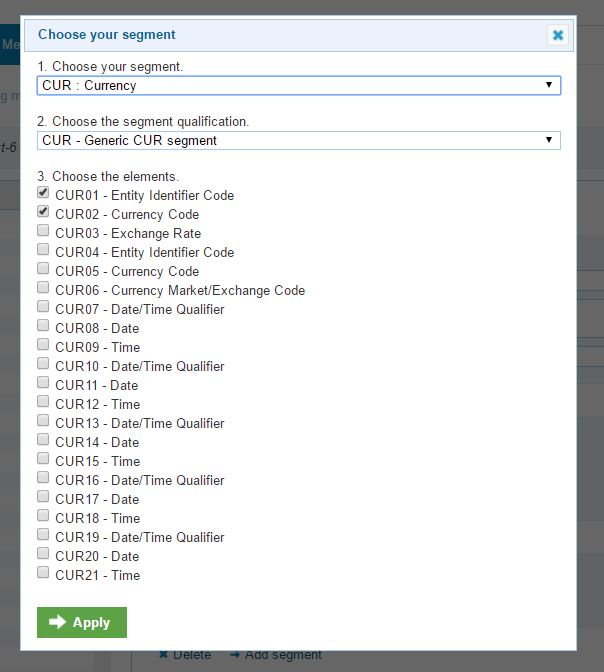Viewport: 604px width, 672px height.
Task: Uncheck CUR02 Currency Code checkbox
Action: (43, 212)
